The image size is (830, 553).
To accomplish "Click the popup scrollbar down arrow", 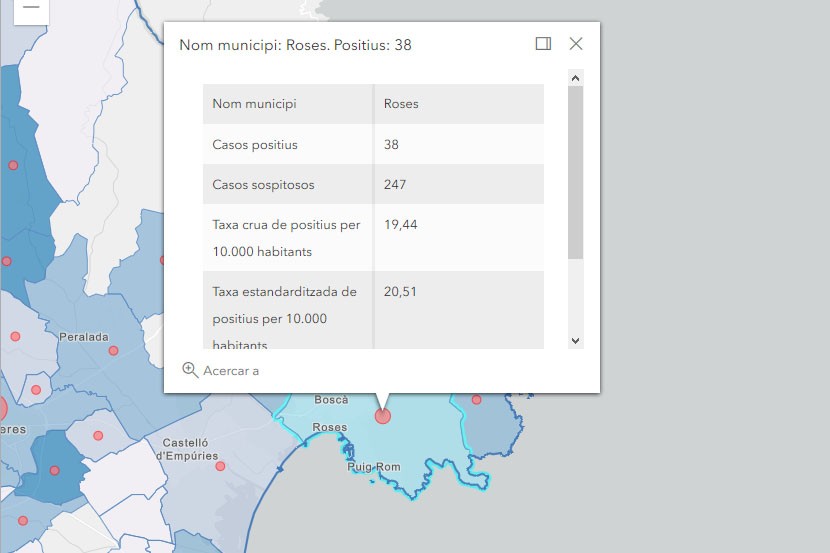I will pos(575,341).
